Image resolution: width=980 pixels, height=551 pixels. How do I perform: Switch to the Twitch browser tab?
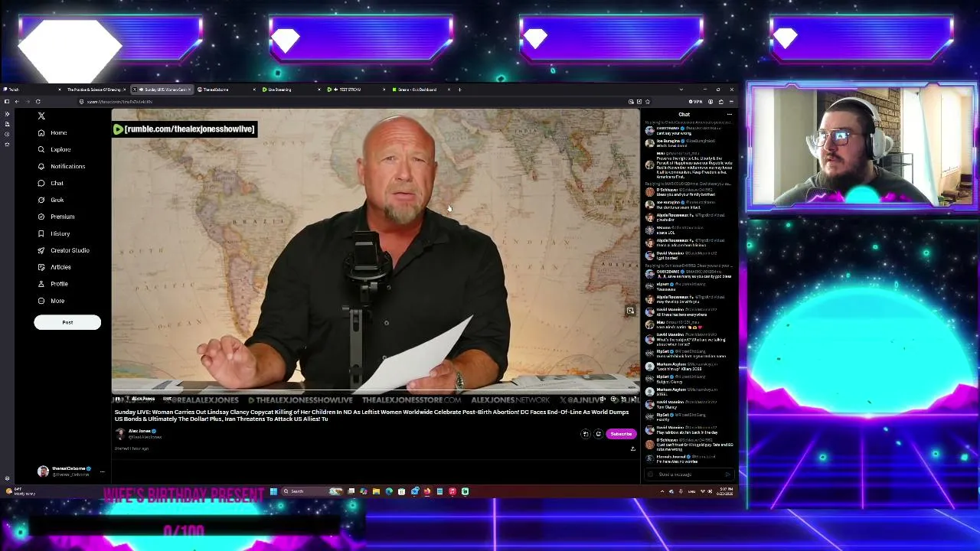click(31, 90)
